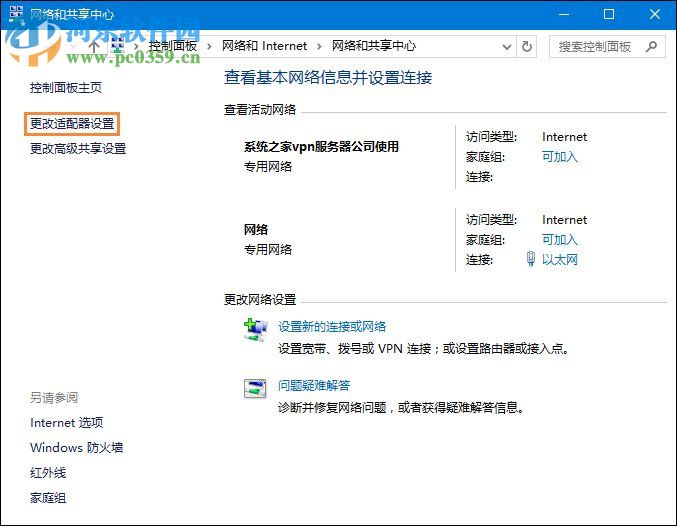Screen dimensions: 677x526
Task: Click the window icon in title bar
Action: (15, 14)
